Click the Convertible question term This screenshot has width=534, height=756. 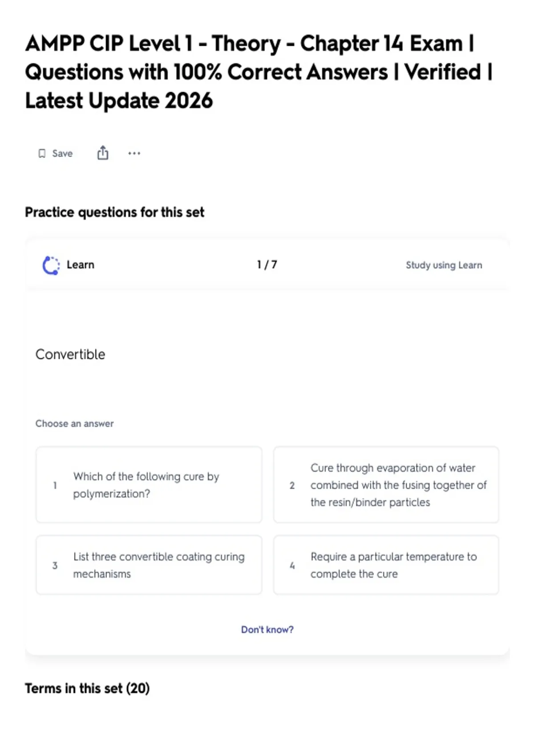pos(70,354)
